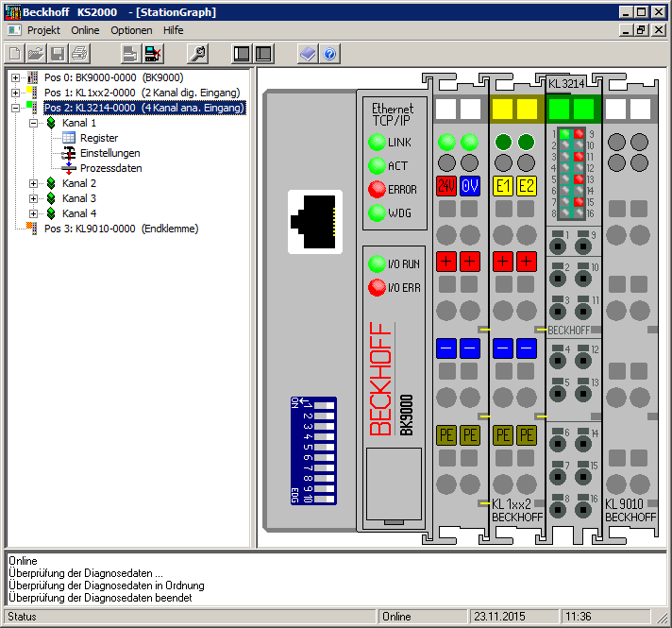The image size is (672, 628).
Task: Expand the Pos 1 KL1xx2 node
Action: click(x=15, y=93)
